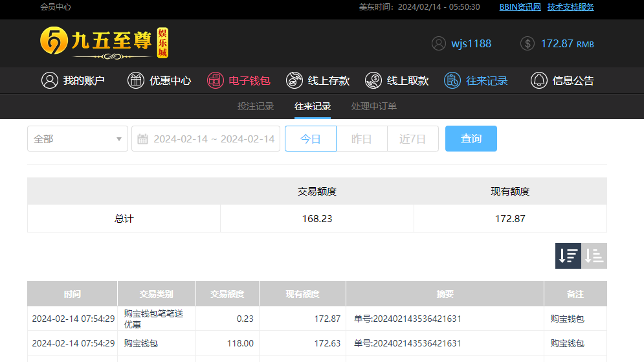The width and height of the screenshot is (644, 362).
Task: Click the 备注 column header
Action: pos(575,294)
